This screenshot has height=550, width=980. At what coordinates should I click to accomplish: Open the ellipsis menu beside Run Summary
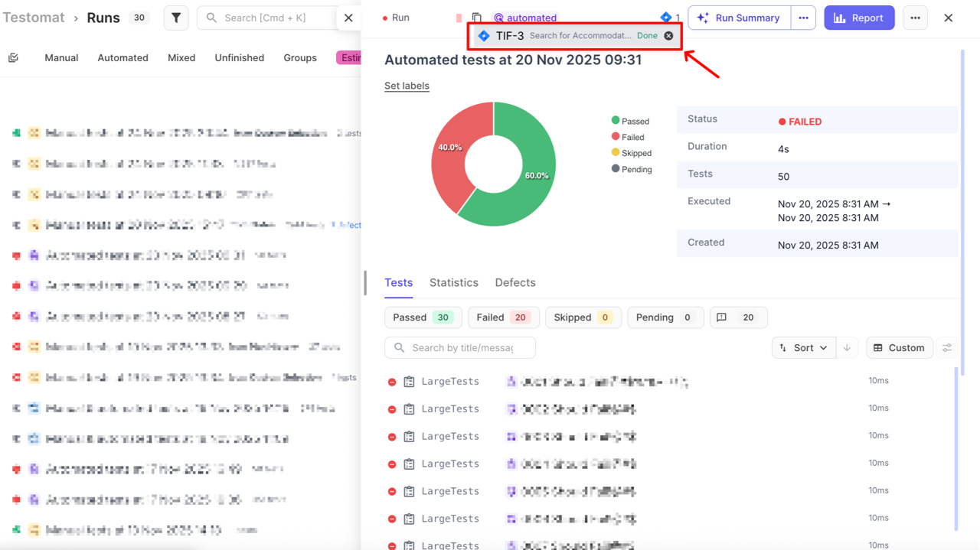point(803,17)
